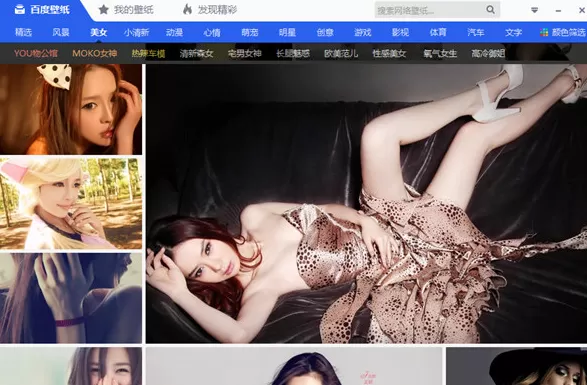Open 清新森女 subcategory
This screenshot has height=385, width=587.
[197, 54]
